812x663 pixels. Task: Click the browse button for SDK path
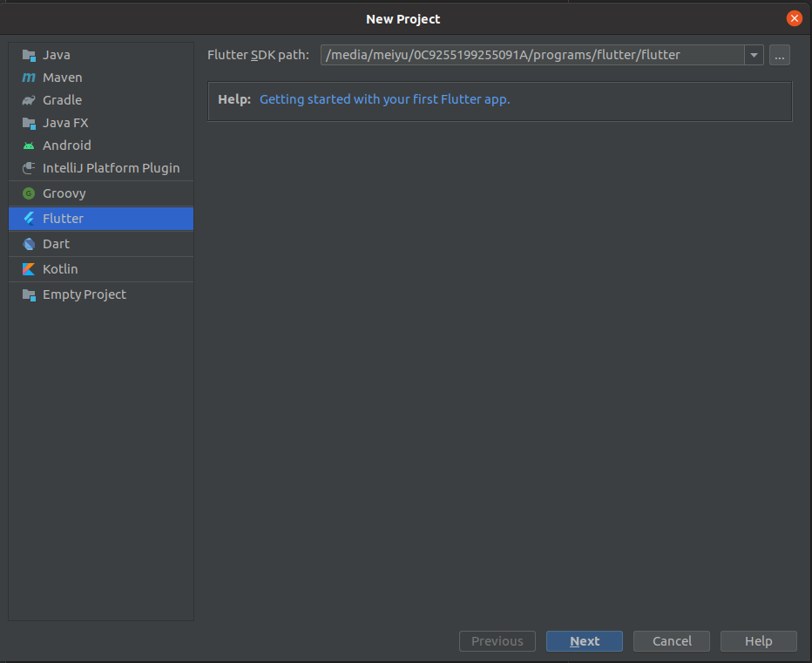point(779,55)
